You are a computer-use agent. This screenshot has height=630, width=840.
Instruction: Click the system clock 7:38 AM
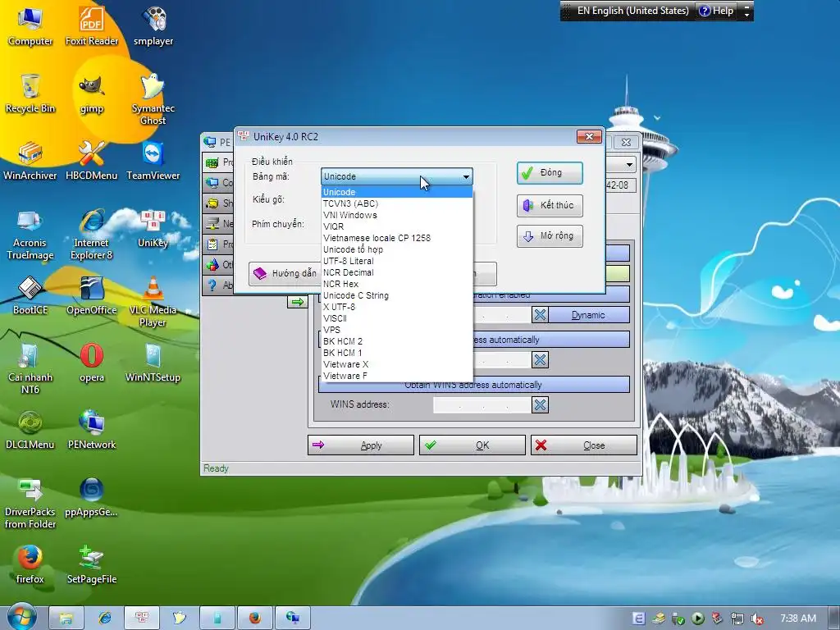[798, 619]
